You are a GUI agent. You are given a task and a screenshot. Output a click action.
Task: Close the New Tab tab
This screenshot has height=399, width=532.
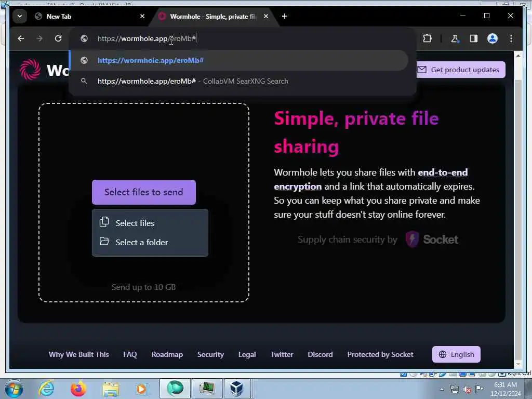(x=142, y=16)
